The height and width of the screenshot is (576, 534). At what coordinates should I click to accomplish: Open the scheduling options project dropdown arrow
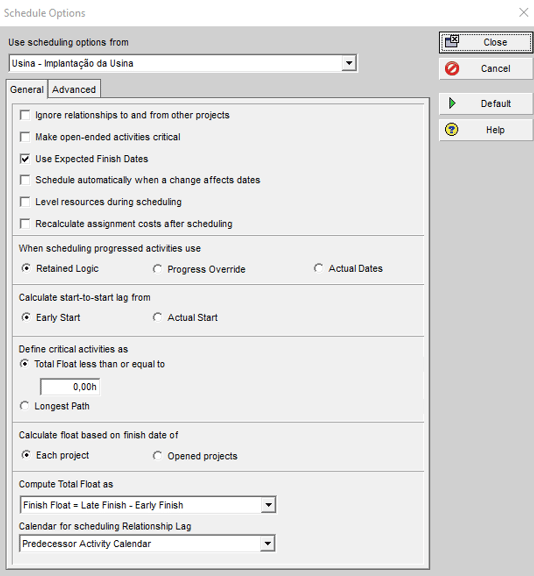[x=349, y=63]
